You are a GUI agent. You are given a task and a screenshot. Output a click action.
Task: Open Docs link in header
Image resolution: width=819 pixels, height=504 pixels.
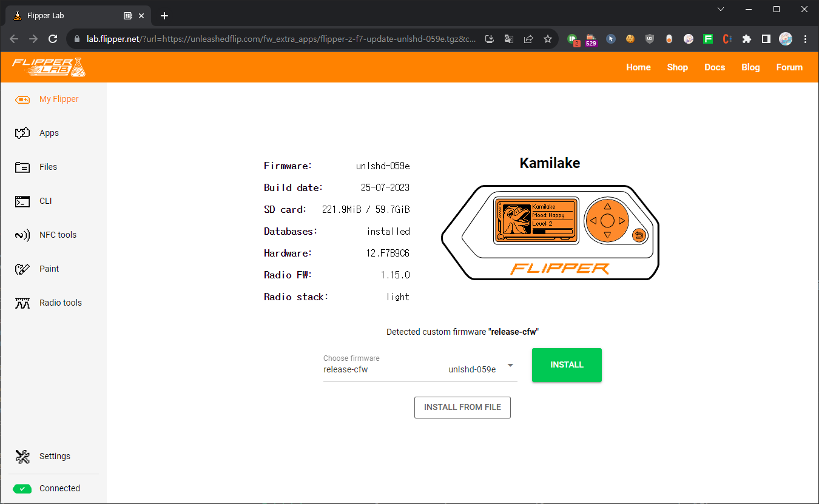point(715,67)
